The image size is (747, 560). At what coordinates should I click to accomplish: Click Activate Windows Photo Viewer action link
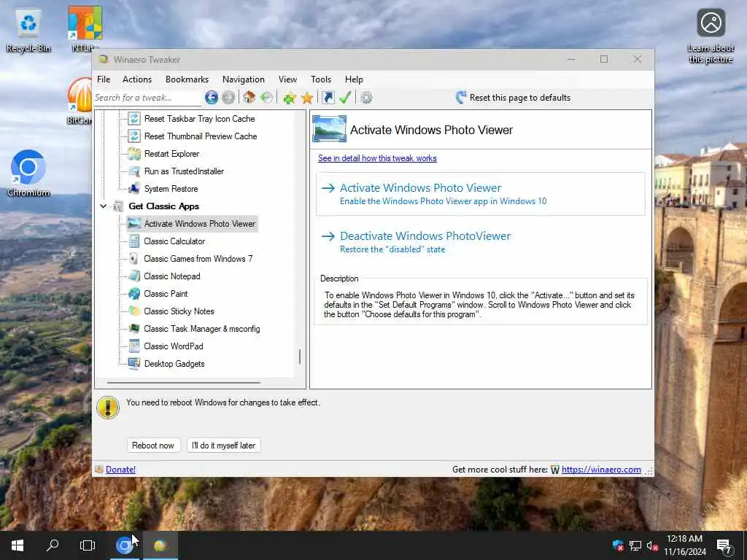coord(480,194)
